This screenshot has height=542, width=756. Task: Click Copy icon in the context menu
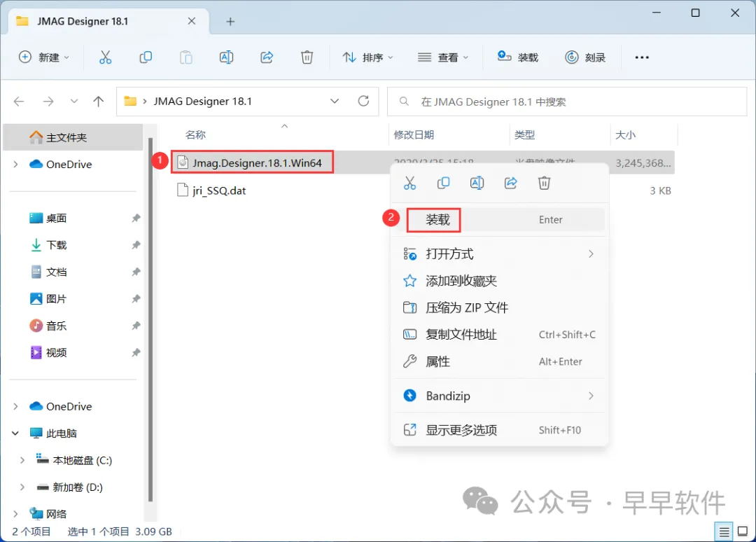tap(443, 183)
